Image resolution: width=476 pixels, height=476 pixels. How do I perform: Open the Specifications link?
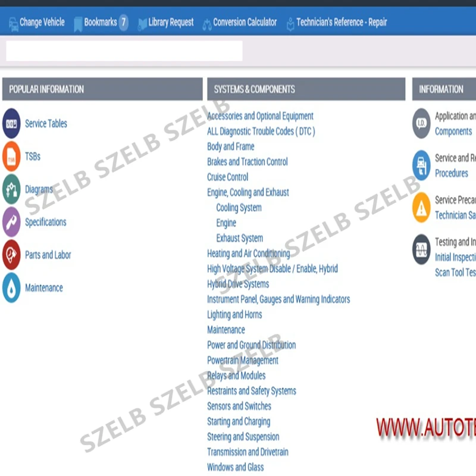[46, 222]
